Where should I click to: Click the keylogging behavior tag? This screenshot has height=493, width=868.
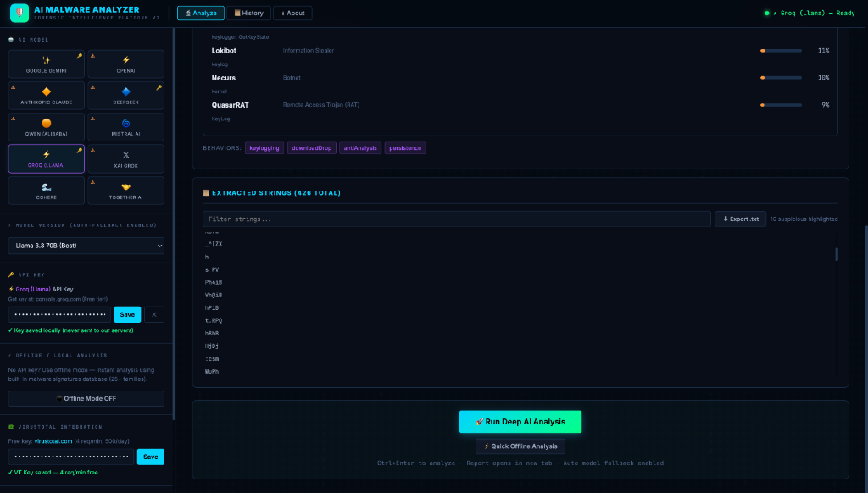pyautogui.click(x=264, y=147)
